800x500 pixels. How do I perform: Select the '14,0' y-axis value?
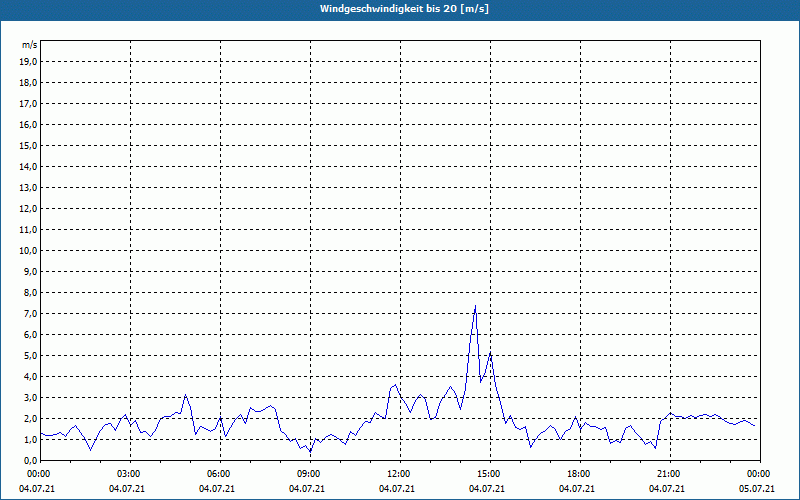(29, 166)
